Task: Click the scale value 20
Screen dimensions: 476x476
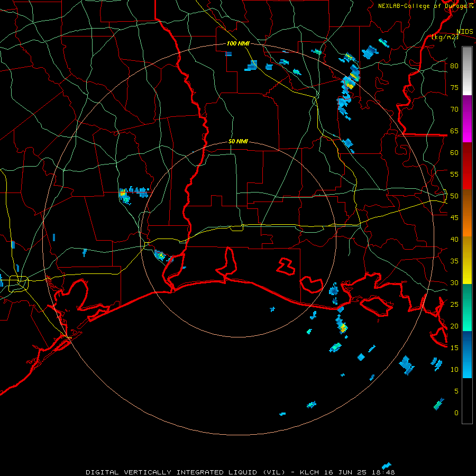Action: [x=454, y=326]
